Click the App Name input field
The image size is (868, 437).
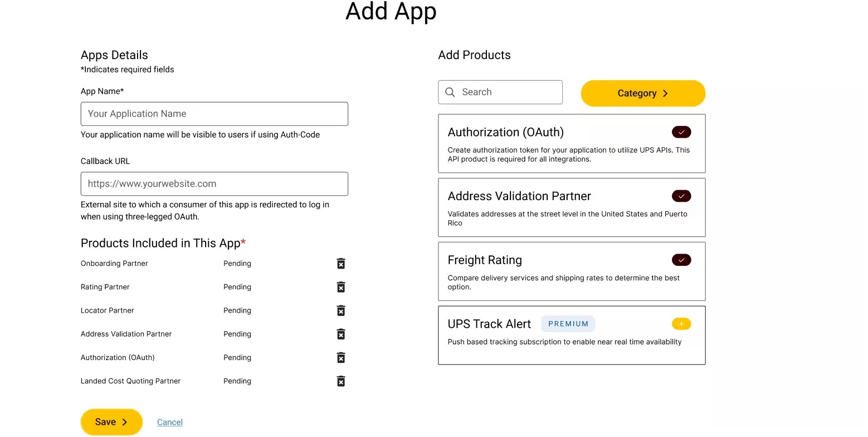(214, 114)
